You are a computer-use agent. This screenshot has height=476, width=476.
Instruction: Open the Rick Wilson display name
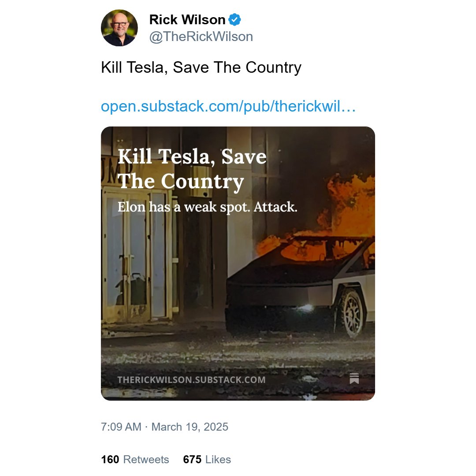pos(187,20)
